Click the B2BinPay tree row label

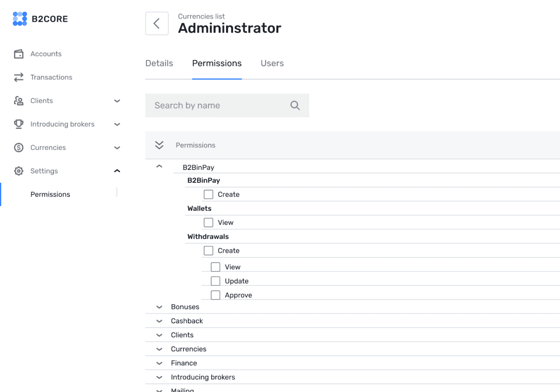coord(198,168)
